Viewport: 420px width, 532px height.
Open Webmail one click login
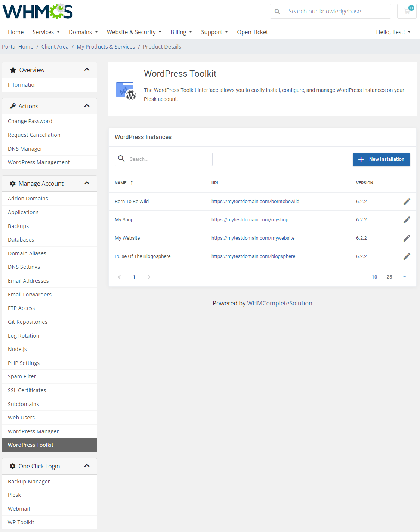(x=49, y=509)
